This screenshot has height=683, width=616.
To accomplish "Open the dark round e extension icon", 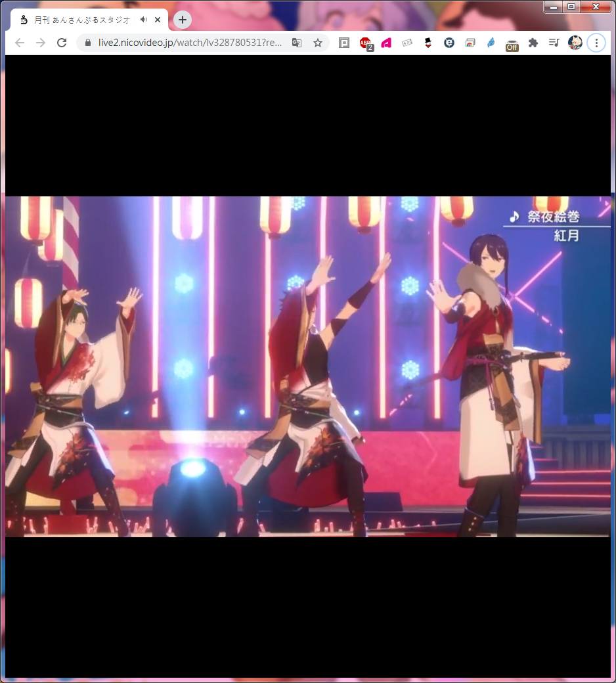I will point(449,43).
